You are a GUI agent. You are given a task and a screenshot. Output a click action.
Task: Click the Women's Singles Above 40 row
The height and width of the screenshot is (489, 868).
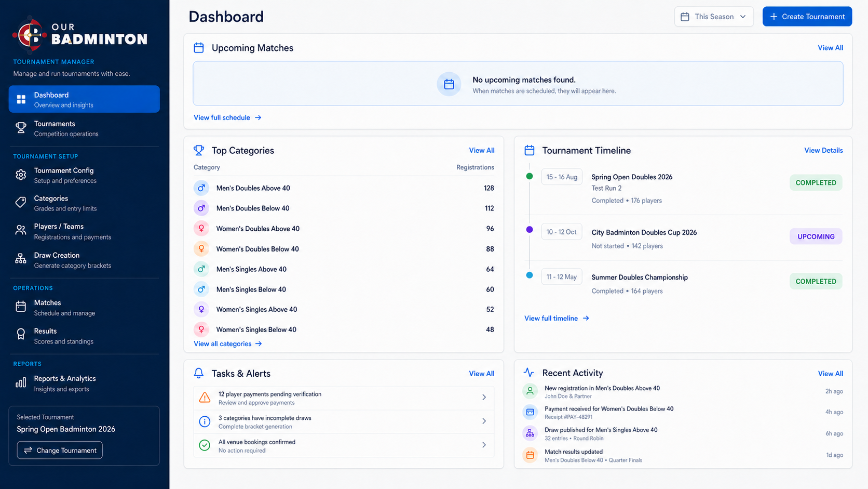tap(344, 309)
